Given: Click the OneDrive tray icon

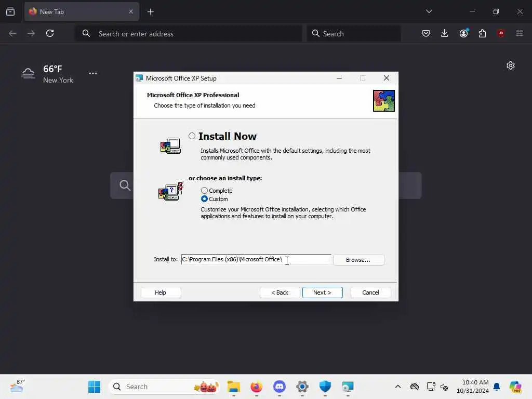Looking at the screenshot, I should 415,387.
